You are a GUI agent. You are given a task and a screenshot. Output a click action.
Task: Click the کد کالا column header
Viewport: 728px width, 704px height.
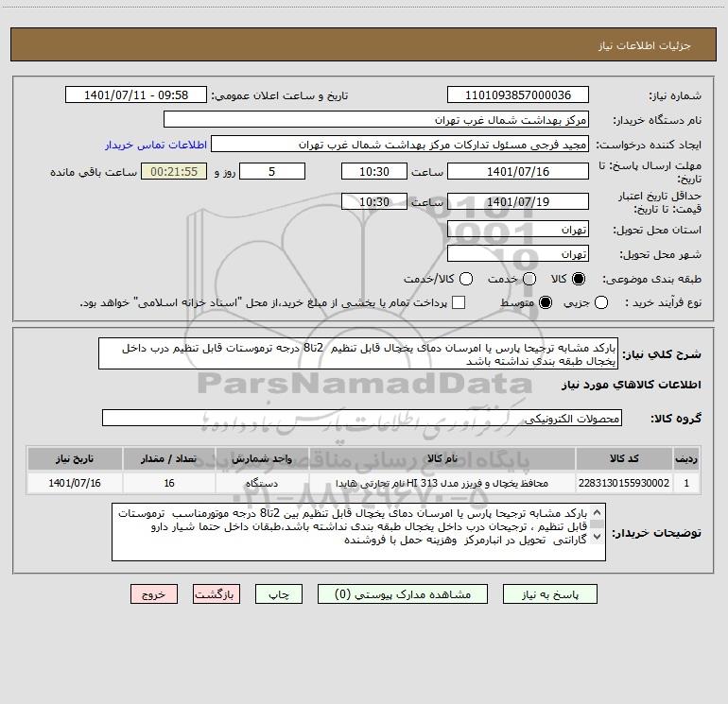point(624,459)
